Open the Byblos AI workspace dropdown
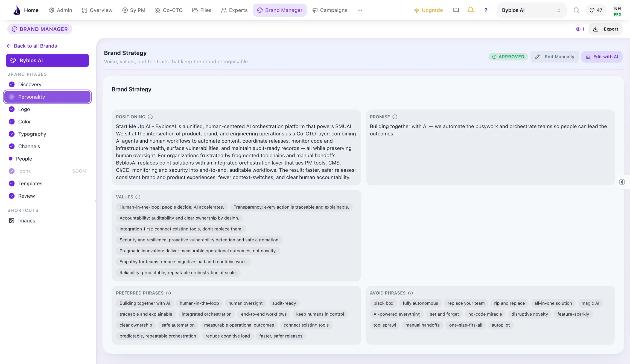The image size is (630, 364). pyautogui.click(x=532, y=10)
